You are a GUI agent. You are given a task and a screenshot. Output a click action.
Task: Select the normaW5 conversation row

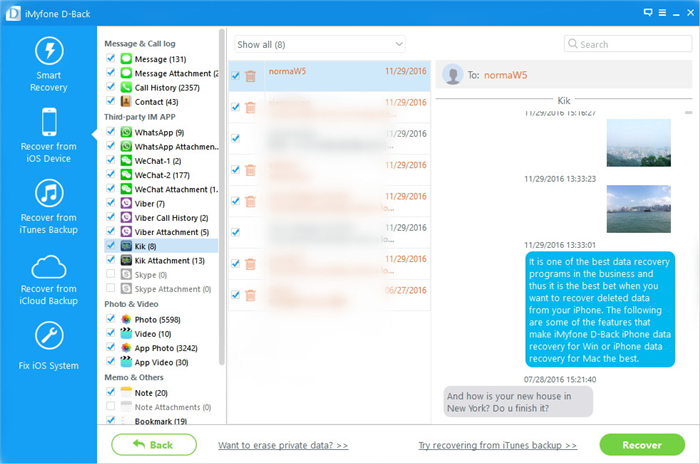329,76
